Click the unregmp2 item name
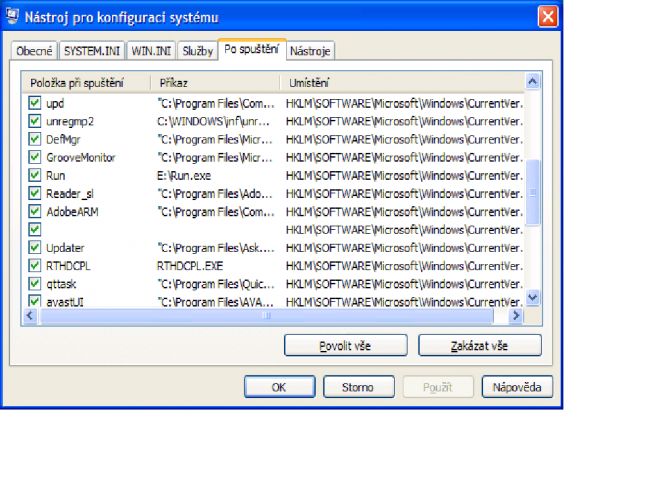The height and width of the screenshot is (485, 645). (70, 121)
